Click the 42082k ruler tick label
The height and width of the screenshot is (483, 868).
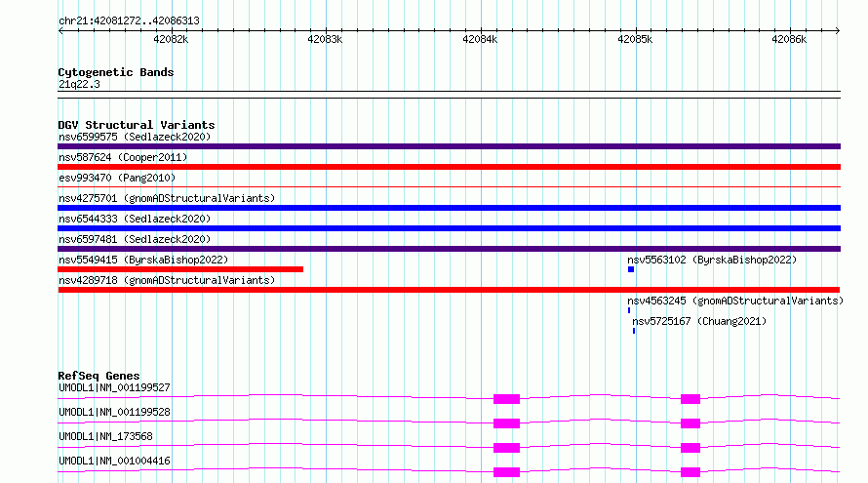171,39
